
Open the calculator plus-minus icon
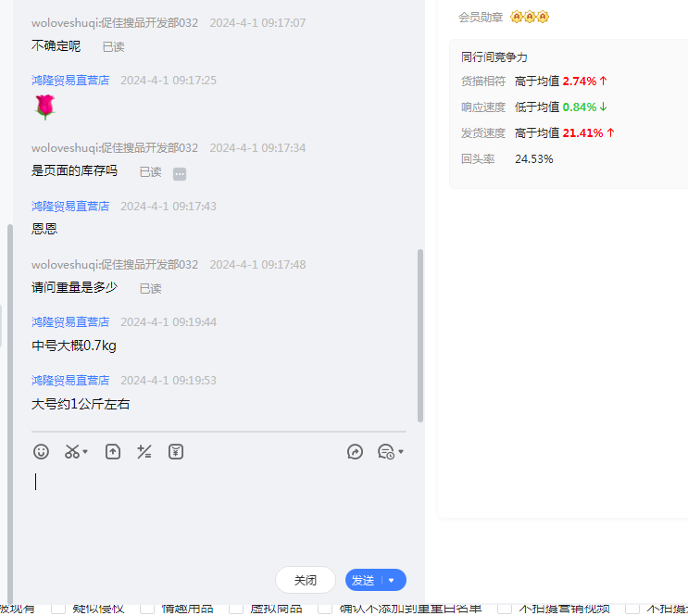[144, 452]
